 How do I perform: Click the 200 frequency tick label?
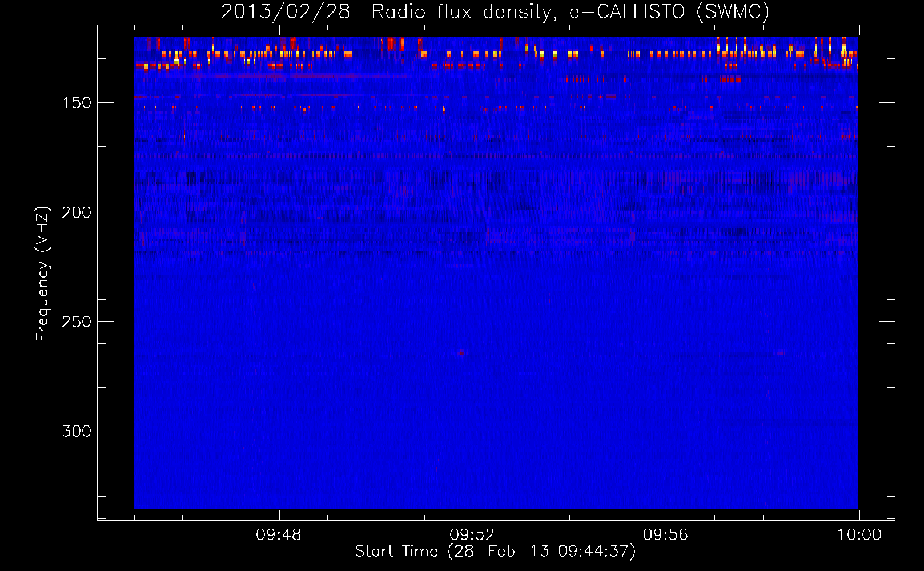coord(77,212)
